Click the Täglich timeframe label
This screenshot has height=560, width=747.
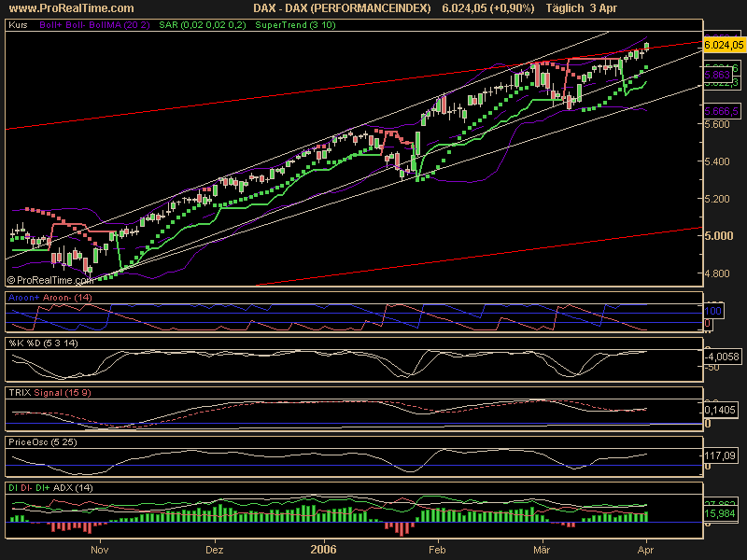[x=565, y=8]
